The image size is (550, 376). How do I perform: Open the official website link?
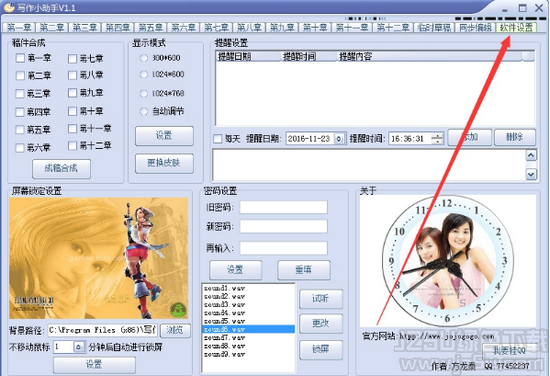click(447, 336)
